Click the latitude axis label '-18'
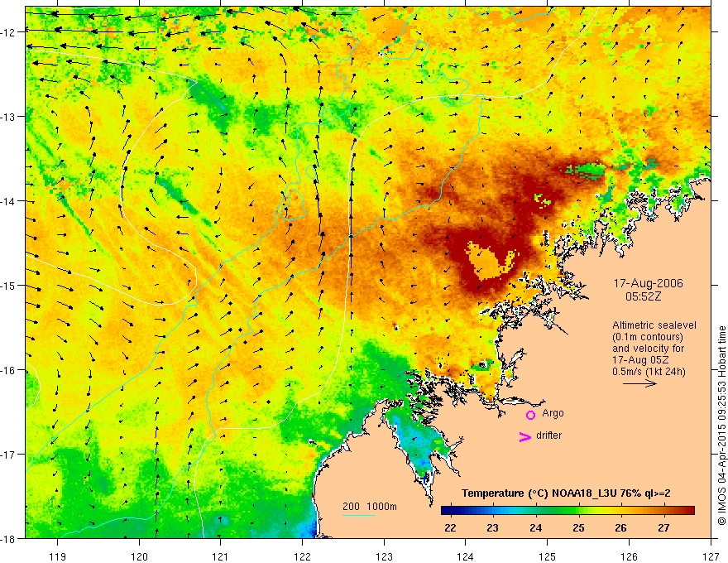Image resolution: width=728 pixels, height=563 pixels. [x=9, y=539]
